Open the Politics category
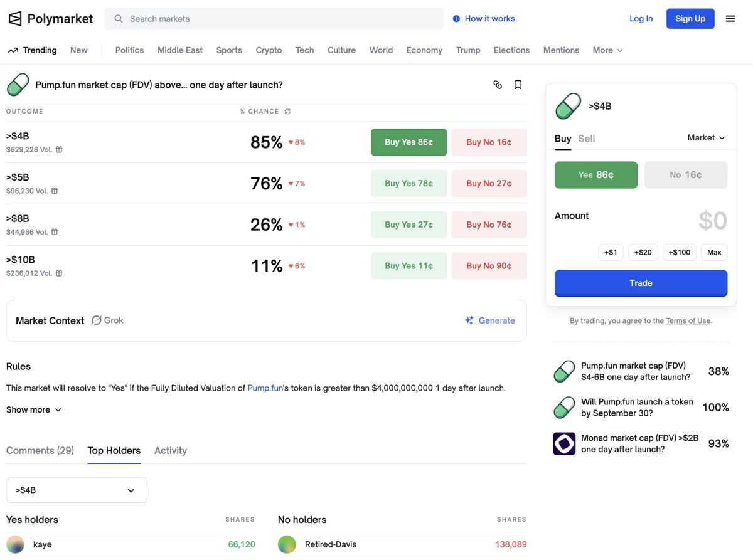The image size is (753, 560). coord(129,50)
